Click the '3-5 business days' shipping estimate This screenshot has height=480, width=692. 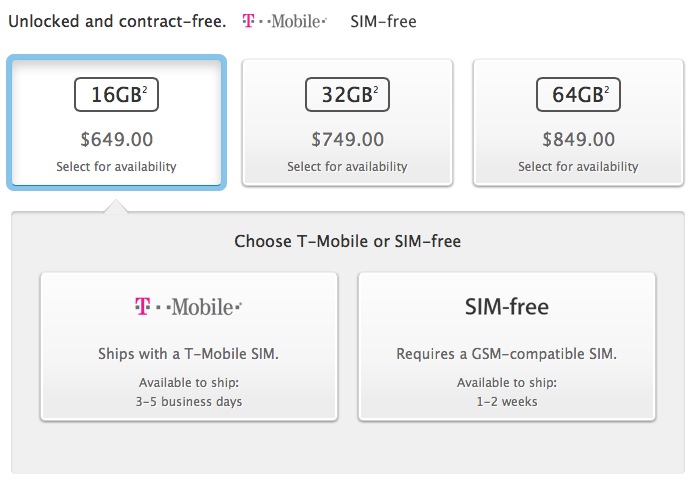click(x=189, y=402)
